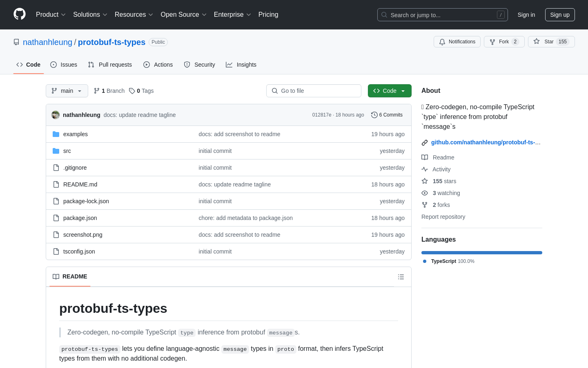
Task: Switch to the Code tab
Action: tap(29, 65)
